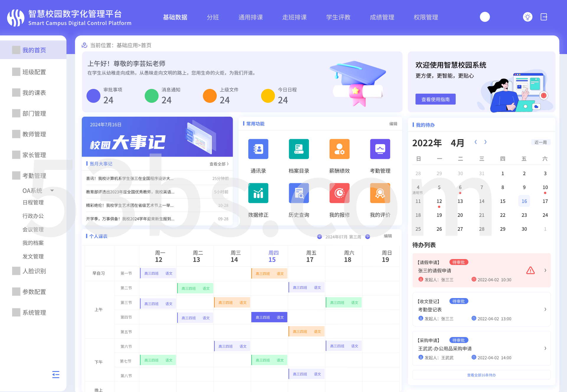Go to next week in 个人课表
Viewport: 567px width, 392px height.
click(x=367, y=237)
